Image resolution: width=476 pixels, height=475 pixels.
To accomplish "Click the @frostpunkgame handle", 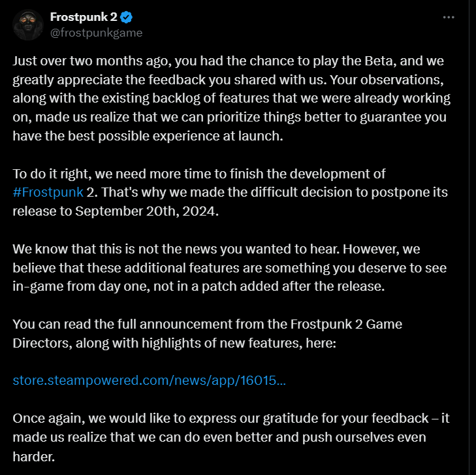I will [x=96, y=32].
